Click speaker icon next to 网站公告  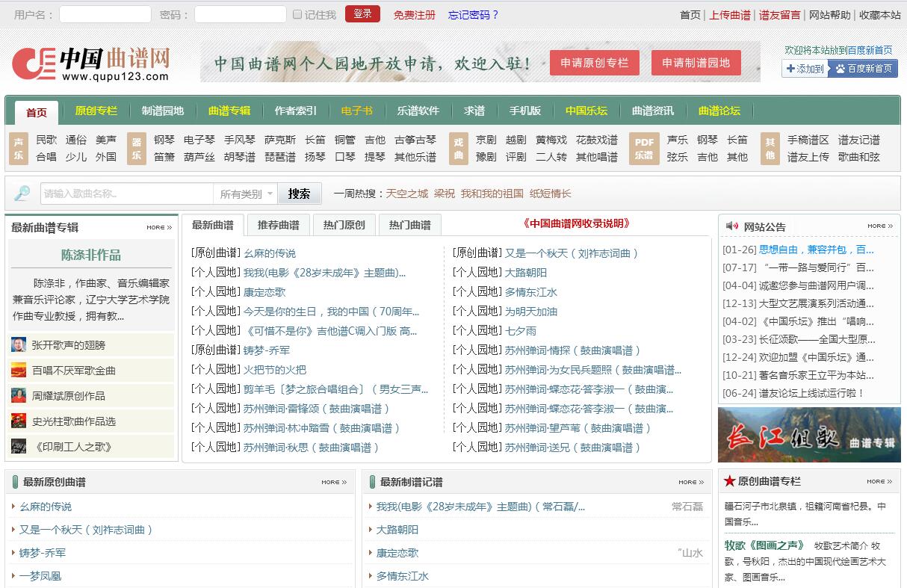click(x=731, y=226)
